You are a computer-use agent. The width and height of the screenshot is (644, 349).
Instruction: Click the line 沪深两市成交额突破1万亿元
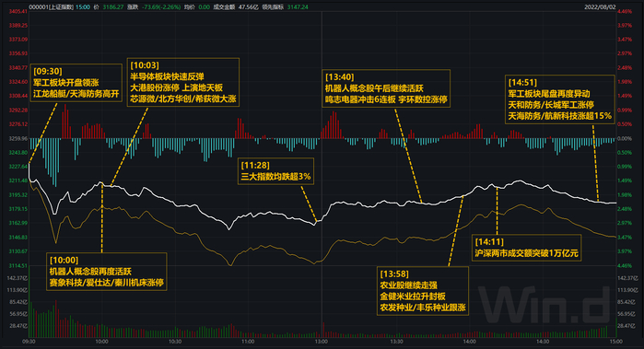pyautogui.click(x=527, y=253)
